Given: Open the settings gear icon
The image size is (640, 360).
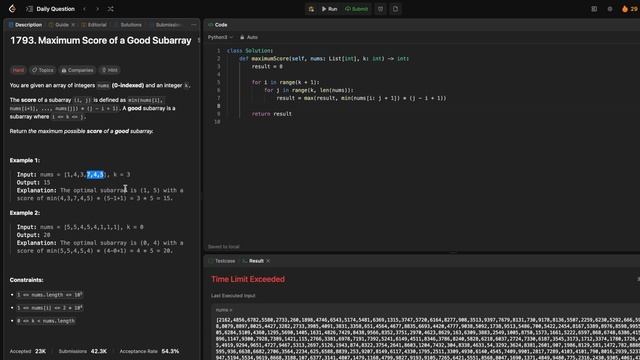Looking at the screenshot, I should (610, 9).
